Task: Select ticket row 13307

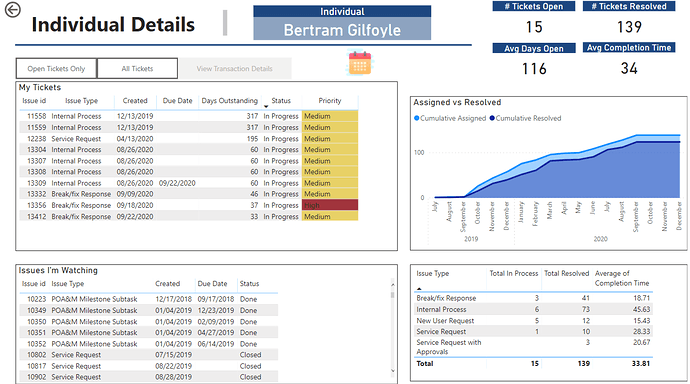Action: point(188,161)
